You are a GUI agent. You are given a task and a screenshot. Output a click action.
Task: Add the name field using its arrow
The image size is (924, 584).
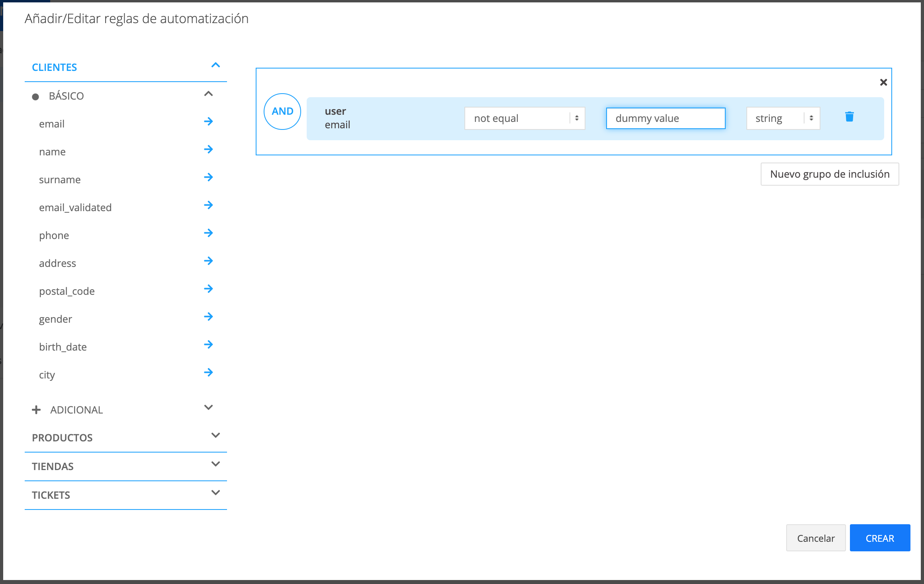[208, 149]
